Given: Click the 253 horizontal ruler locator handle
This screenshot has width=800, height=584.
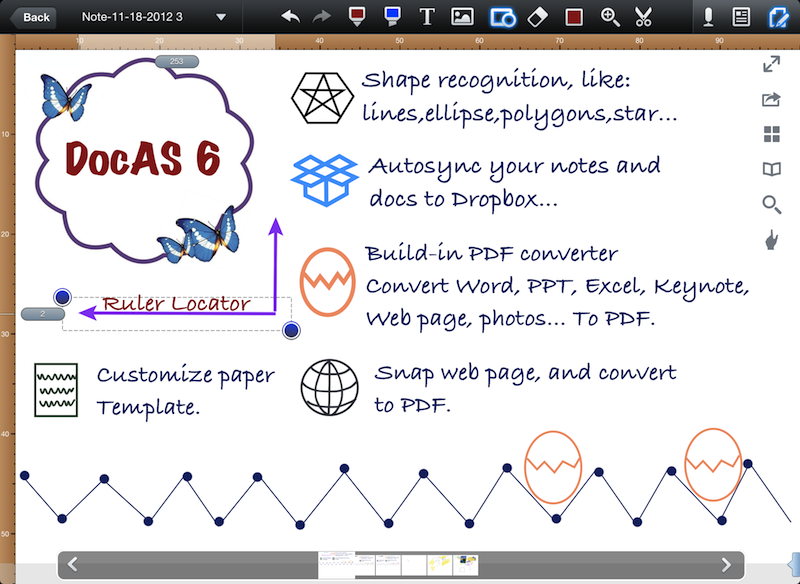Looking at the screenshot, I should click(x=177, y=61).
